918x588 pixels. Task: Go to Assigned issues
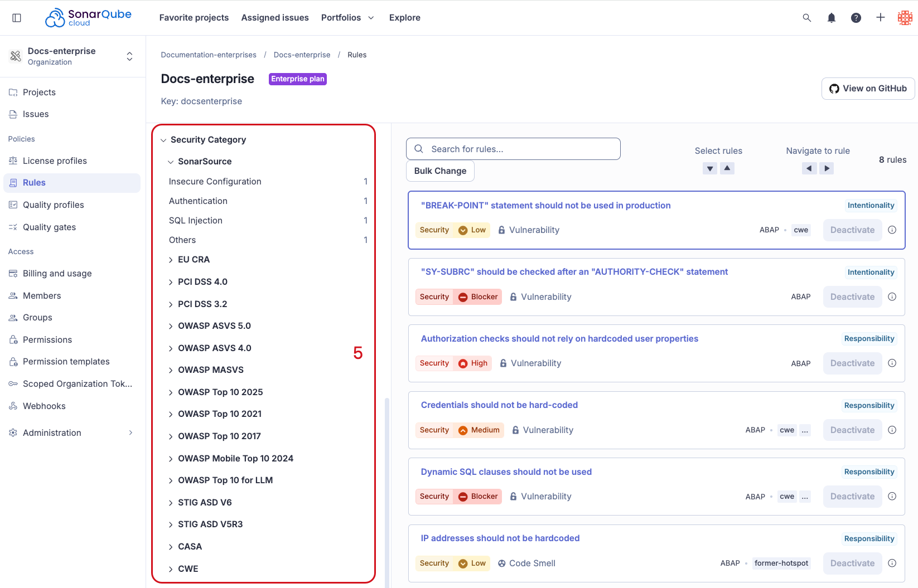275,18
